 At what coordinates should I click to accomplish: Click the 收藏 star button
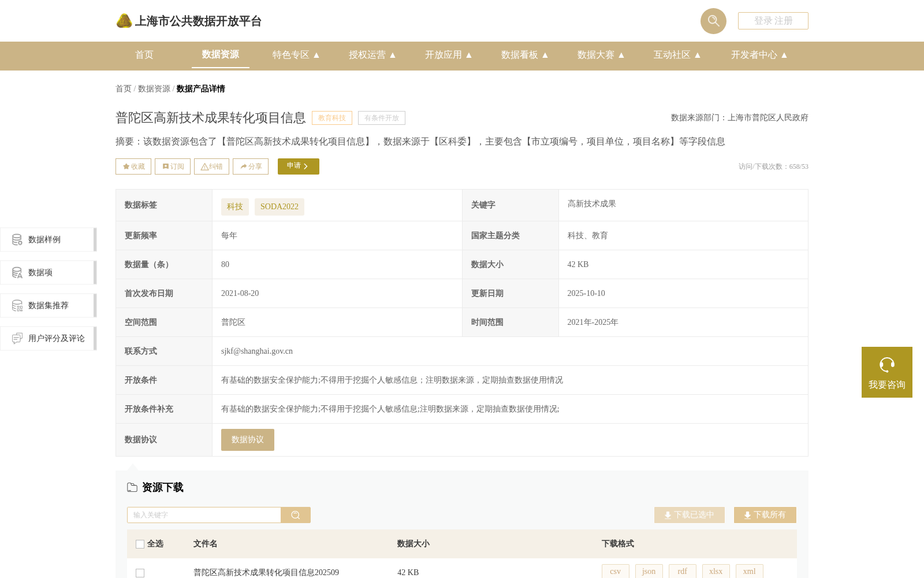point(133,166)
